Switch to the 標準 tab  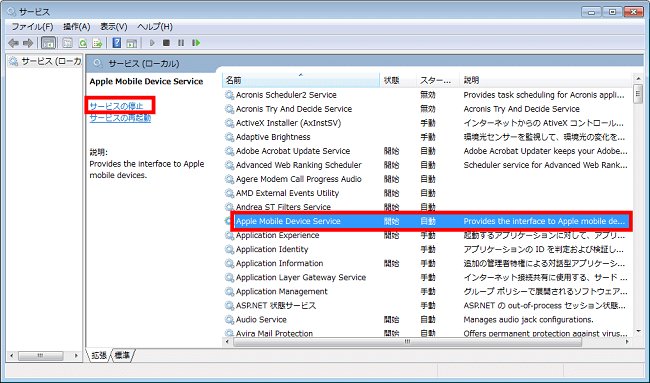(122, 355)
